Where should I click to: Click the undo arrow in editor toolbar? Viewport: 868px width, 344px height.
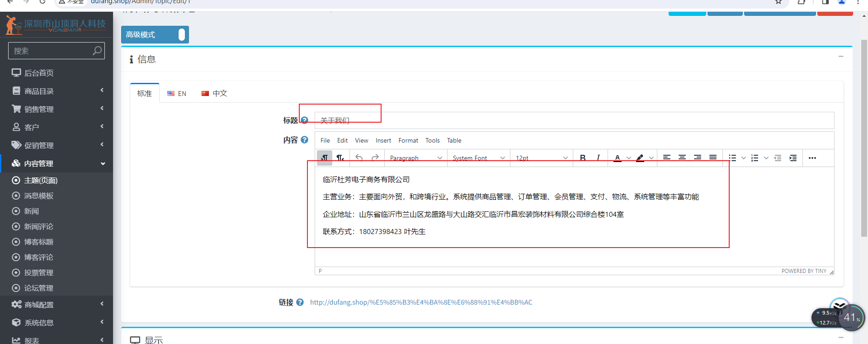point(359,158)
